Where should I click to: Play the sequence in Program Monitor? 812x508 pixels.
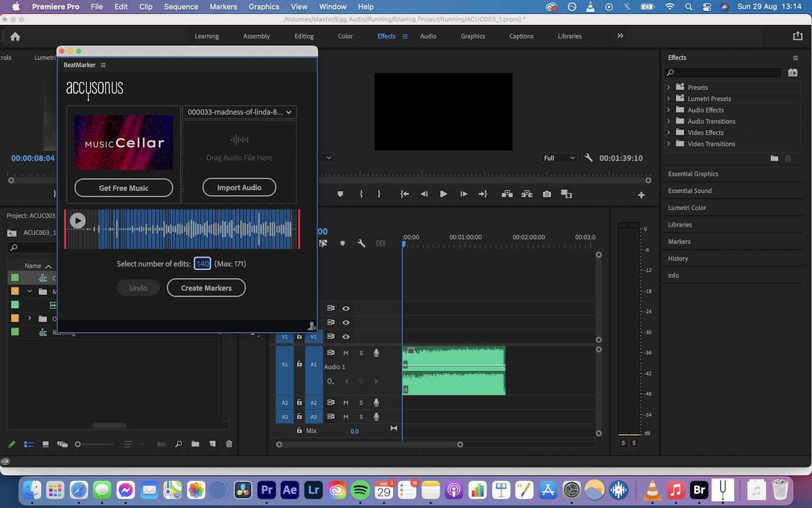(443, 194)
